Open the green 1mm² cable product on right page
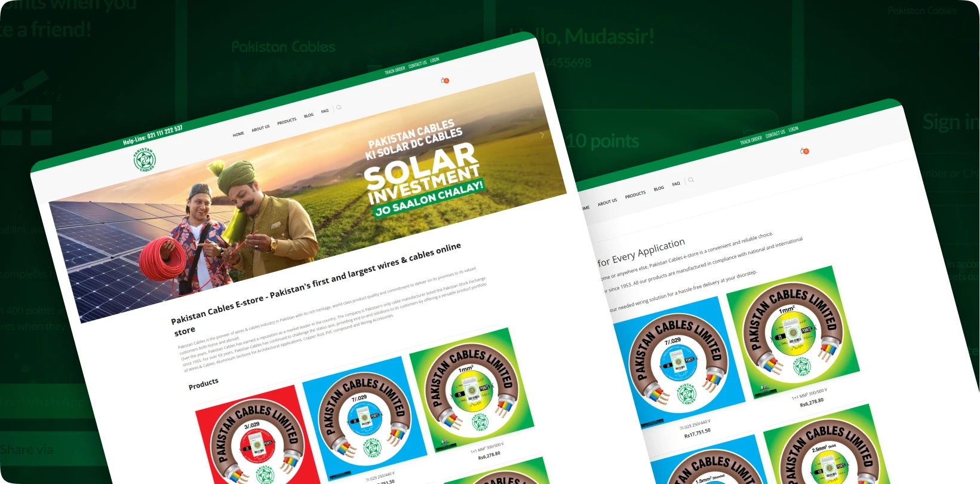This screenshot has height=484, width=980. pyautogui.click(x=792, y=332)
